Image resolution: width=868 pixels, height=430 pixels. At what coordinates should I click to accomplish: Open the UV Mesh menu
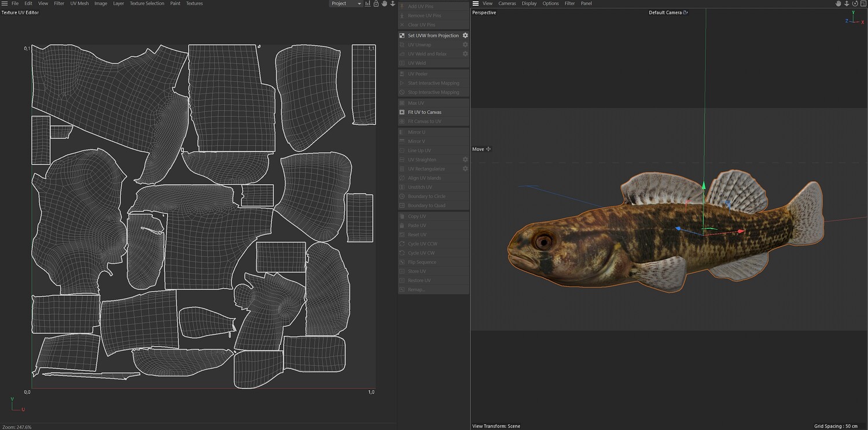(x=79, y=3)
